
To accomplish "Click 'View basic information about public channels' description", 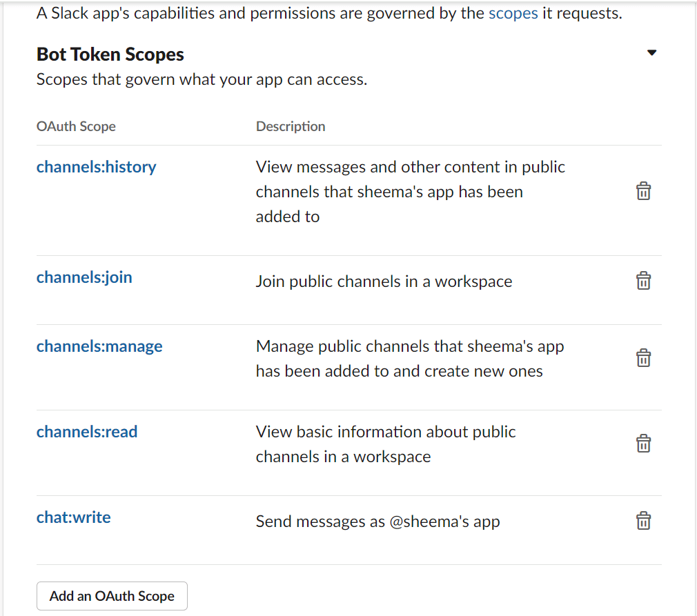I will click(385, 444).
